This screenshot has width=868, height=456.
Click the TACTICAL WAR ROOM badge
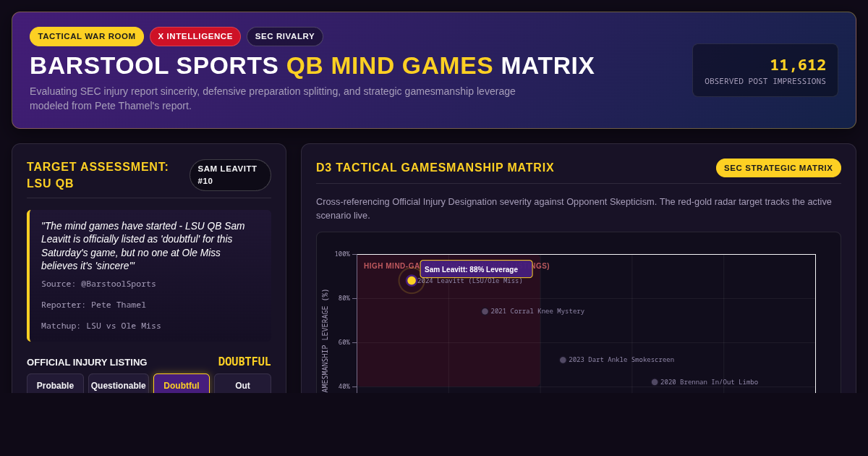pyautogui.click(x=87, y=36)
